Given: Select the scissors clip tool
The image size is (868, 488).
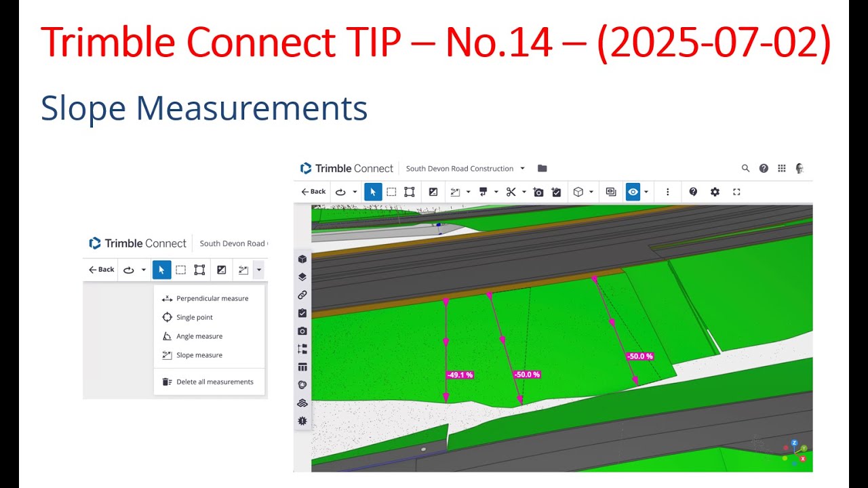Looking at the screenshot, I should (x=511, y=192).
